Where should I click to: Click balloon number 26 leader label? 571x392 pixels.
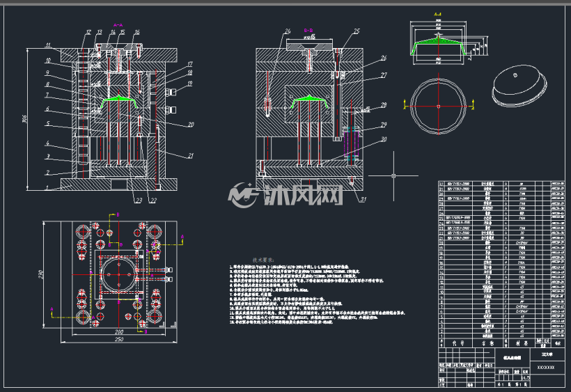[384, 58]
